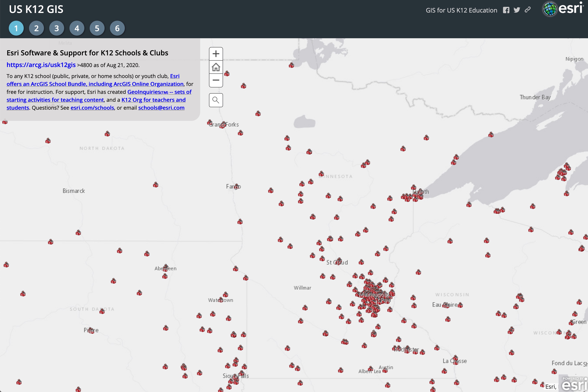Click Esri attribution text bottom right
Viewport: 588px width, 392px height.
coord(551,387)
